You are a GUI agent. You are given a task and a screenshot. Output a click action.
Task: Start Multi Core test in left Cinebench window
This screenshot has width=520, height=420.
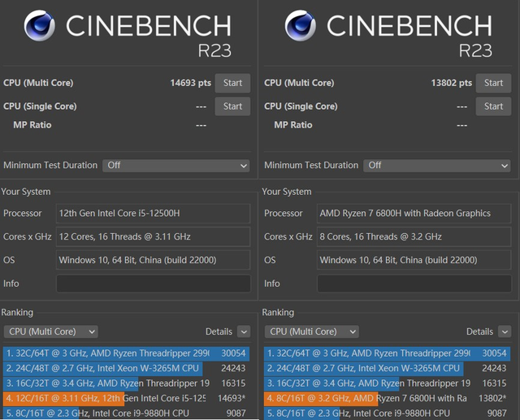pyautogui.click(x=232, y=83)
